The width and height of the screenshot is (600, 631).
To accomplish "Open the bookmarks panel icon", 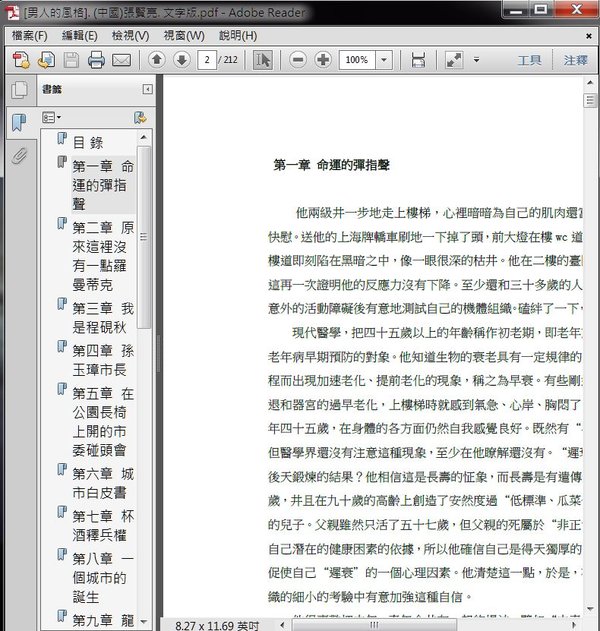I will click(x=19, y=122).
